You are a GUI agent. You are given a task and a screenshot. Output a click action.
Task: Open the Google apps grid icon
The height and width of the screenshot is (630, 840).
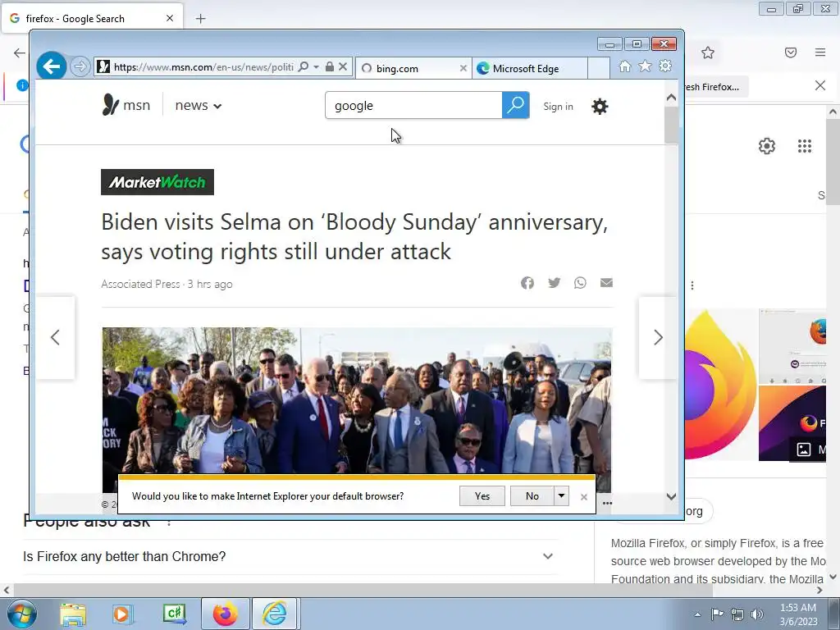[805, 146]
